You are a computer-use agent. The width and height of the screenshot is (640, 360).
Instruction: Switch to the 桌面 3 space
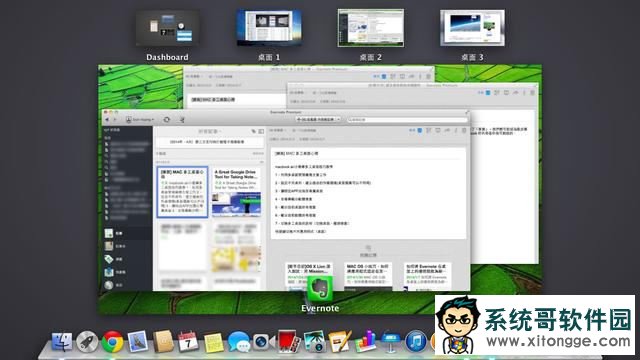[472, 28]
